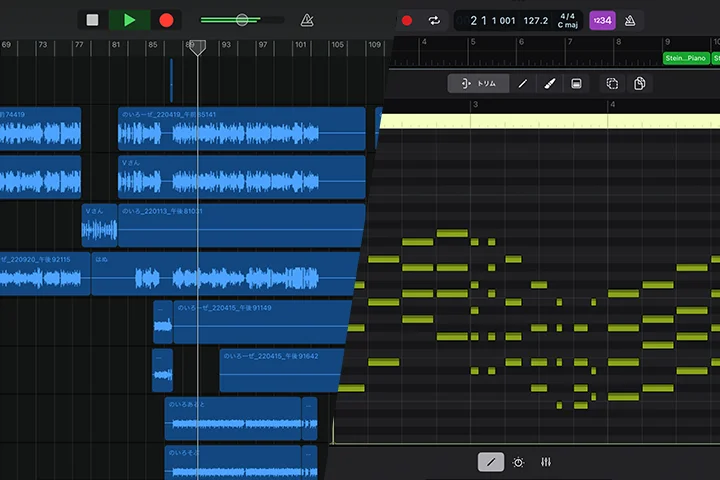Toggle the metronome in the left window

click(x=307, y=20)
